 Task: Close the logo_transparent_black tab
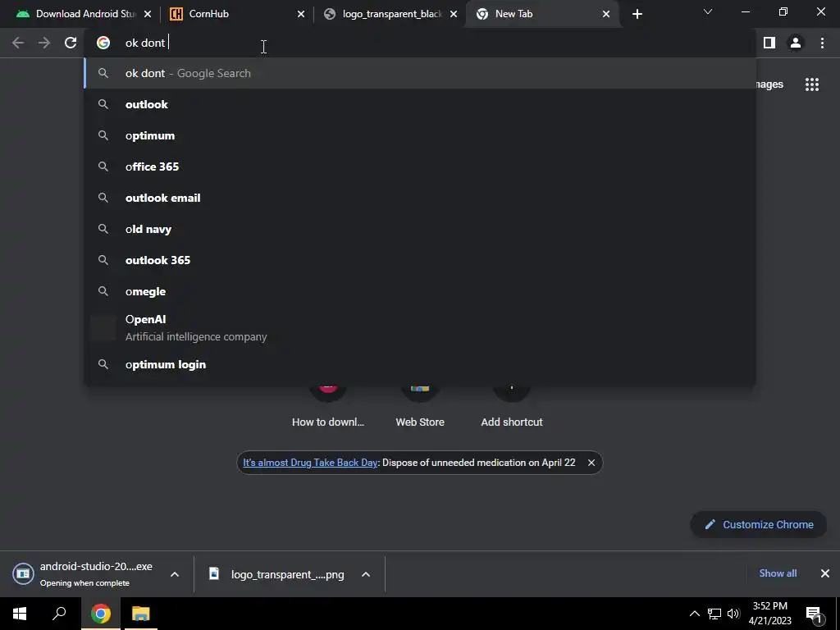click(x=453, y=14)
